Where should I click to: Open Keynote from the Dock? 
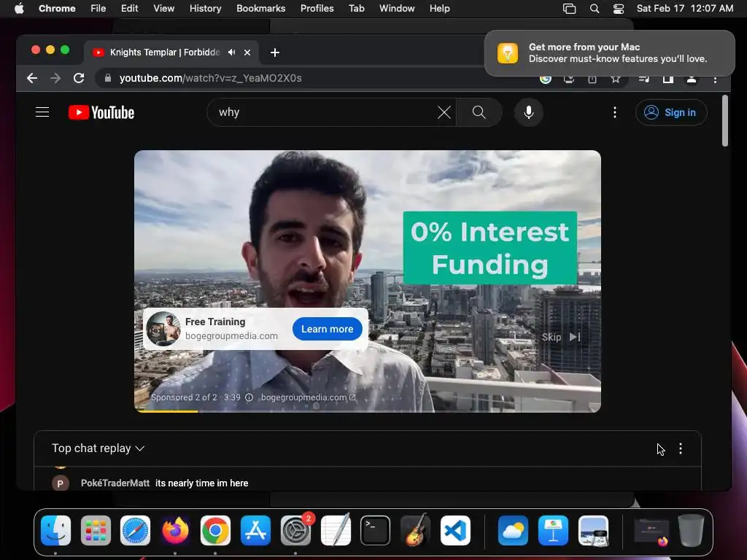coord(553,530)
